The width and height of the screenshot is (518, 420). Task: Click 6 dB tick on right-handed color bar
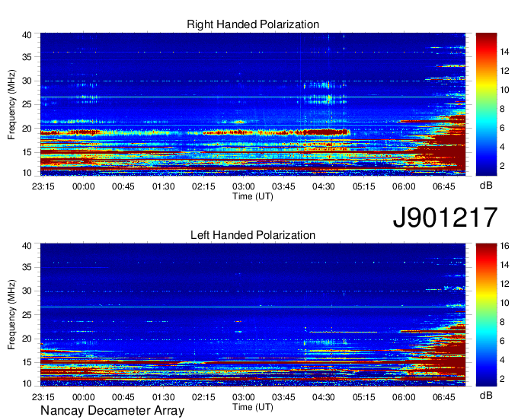point(502,128)
